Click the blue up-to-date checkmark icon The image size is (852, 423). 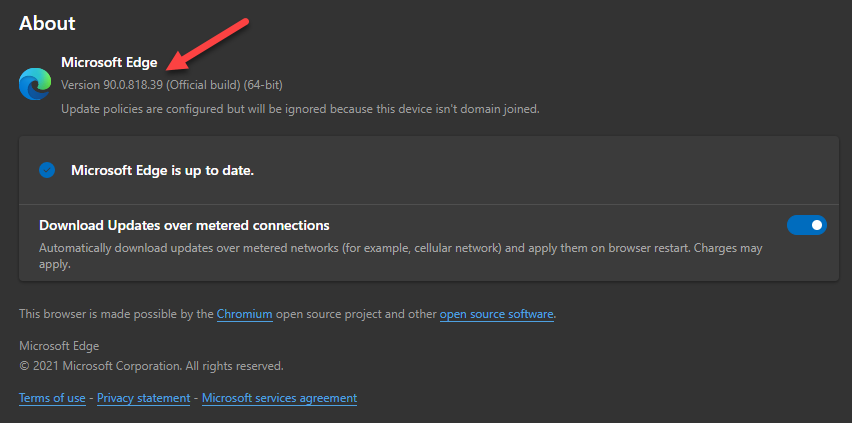point(47,170)
